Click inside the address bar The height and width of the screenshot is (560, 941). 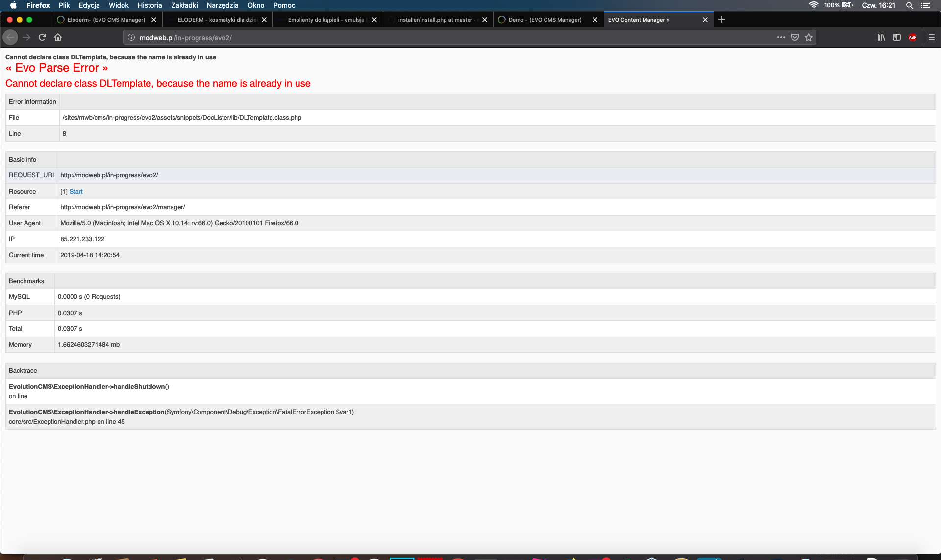(343, 37)
